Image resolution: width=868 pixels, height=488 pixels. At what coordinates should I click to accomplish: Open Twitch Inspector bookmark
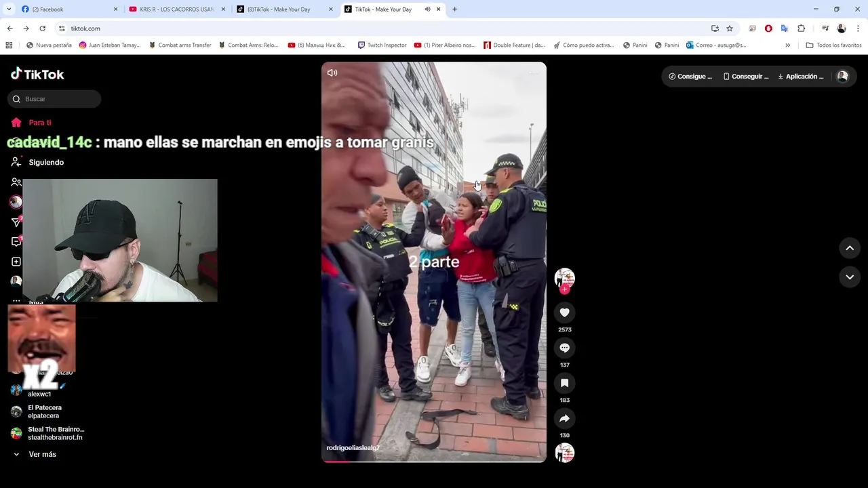(382, 45)
